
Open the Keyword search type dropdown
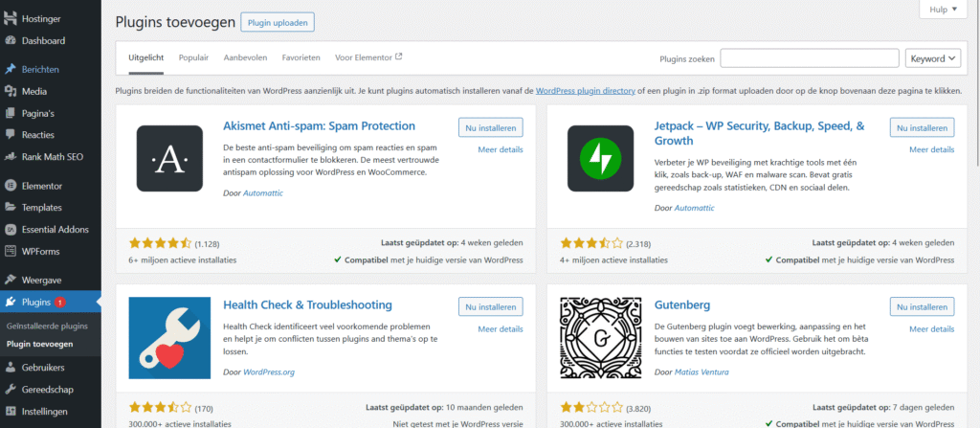(933, 58)
